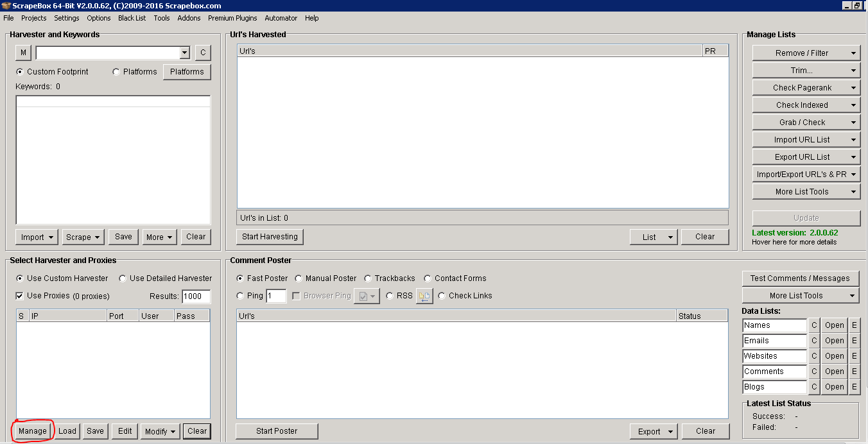The image size is (868, 444).
Task: Click the Manage proxies button
Action: [33, 431]
